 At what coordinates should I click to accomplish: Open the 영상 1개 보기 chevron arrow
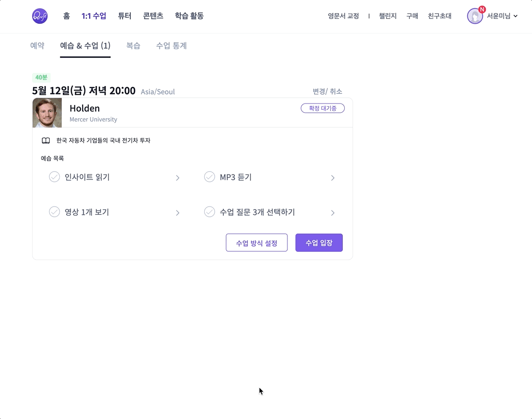(177, 213)
